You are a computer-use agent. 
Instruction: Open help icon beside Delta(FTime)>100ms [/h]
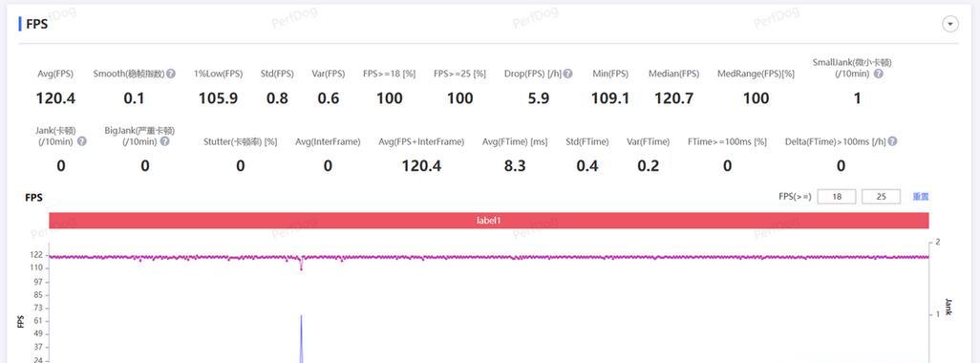[x=892, y=141]
